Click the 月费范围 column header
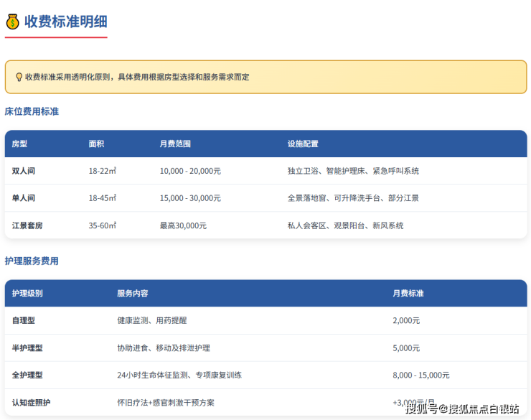Viewport: 531px width, 420px height. 175,144
